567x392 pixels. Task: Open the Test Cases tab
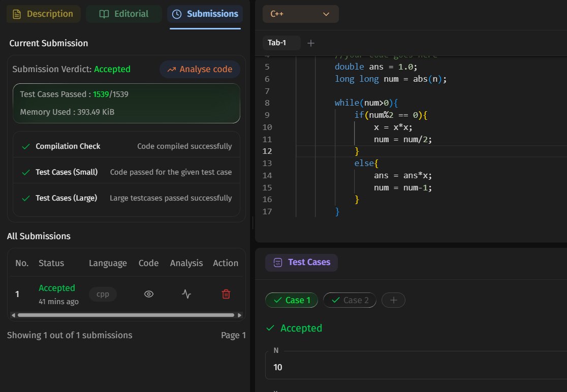[302, 263]
